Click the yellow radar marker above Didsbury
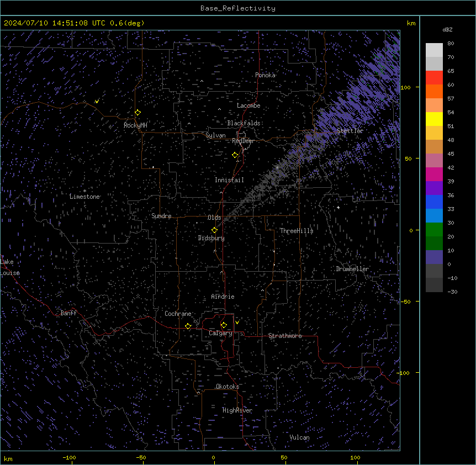Image resolution: width=476 pixels, height=465 pixels. tap(214, 230)
